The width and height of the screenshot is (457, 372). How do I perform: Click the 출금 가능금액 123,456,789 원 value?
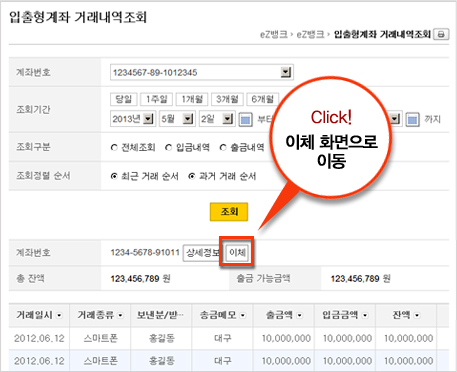(x=360, y=279)
